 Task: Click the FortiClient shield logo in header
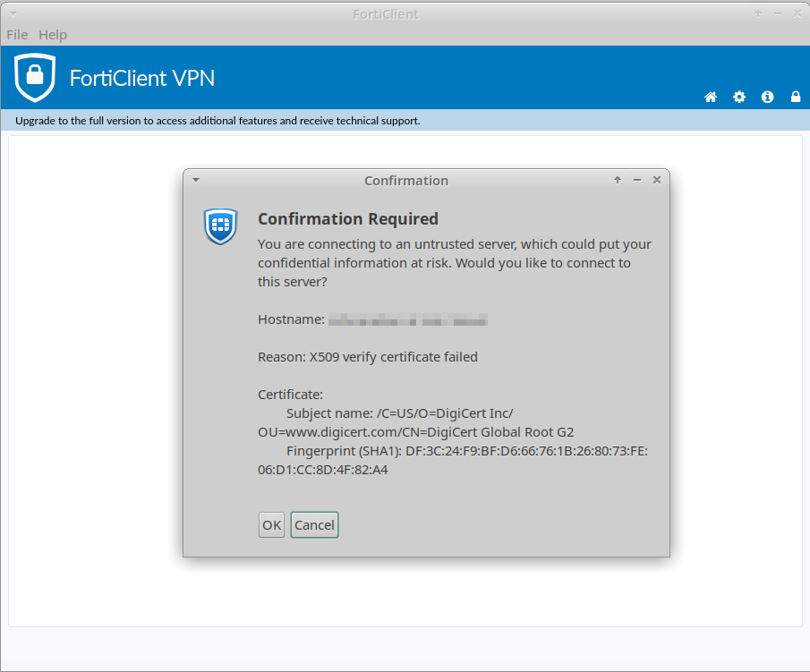click(35, 78)
